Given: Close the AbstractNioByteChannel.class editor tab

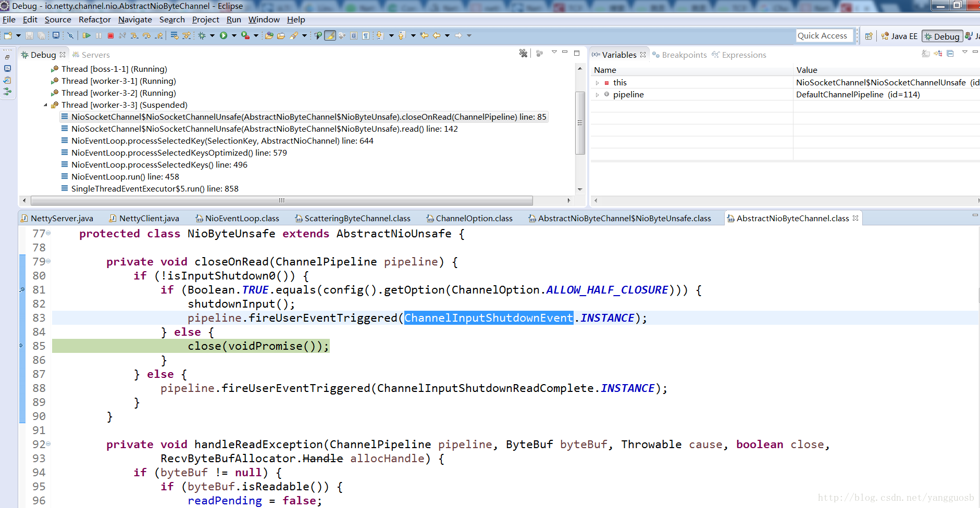Looking at the screenshot, I should coord(855,218).
